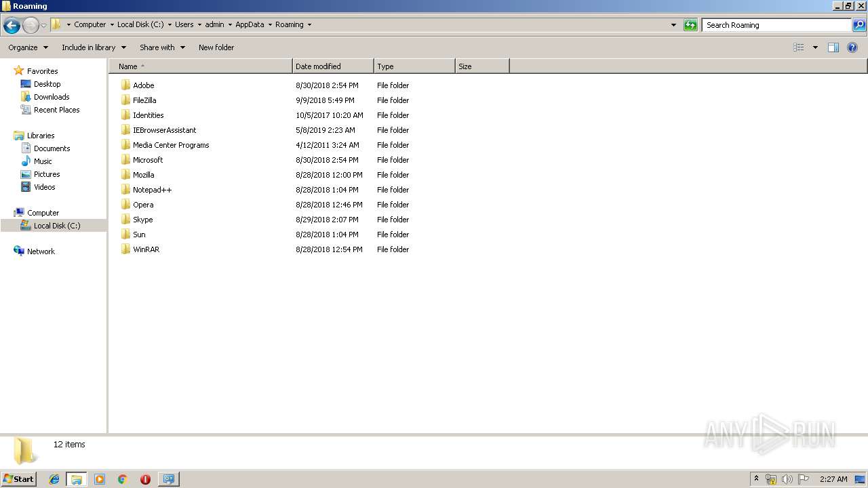Click Network in navigation pane
The height and width of the screenshot is (488, 868).
[41, 251]
